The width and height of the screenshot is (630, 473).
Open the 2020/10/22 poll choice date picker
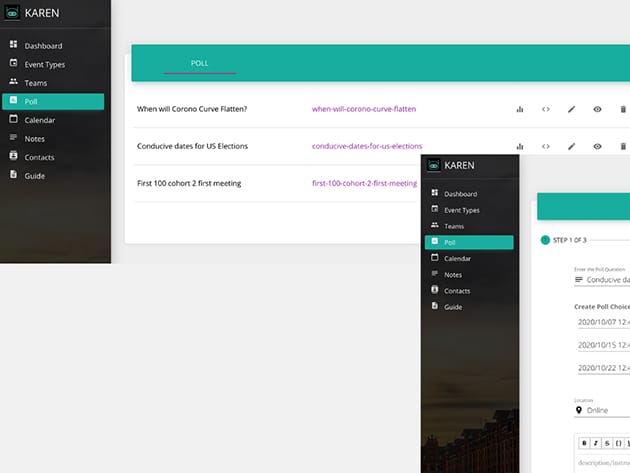pos(602,367)
